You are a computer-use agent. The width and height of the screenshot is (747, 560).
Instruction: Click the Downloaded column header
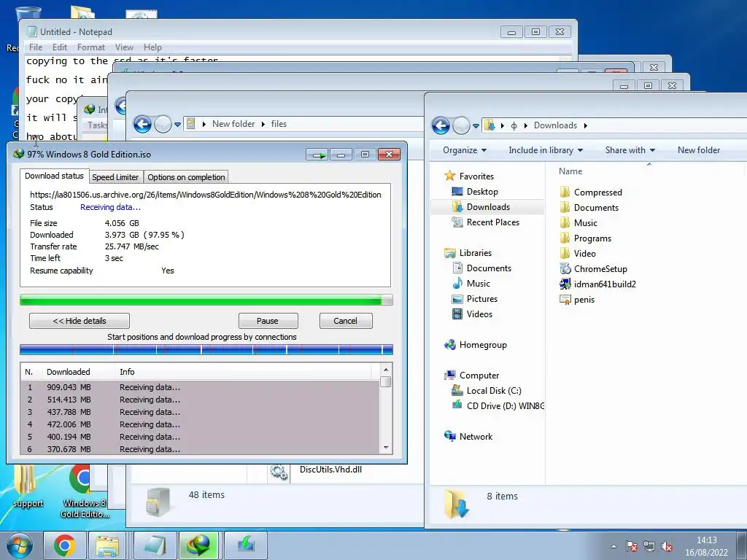click(79, 372)
